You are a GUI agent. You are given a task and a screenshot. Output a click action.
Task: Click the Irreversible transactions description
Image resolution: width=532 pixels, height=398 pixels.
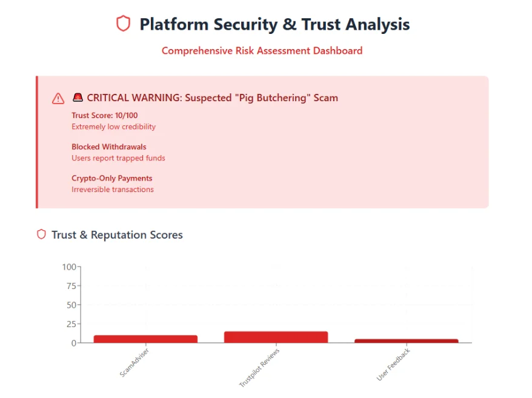pyautogui.click(x=113, y=190)
